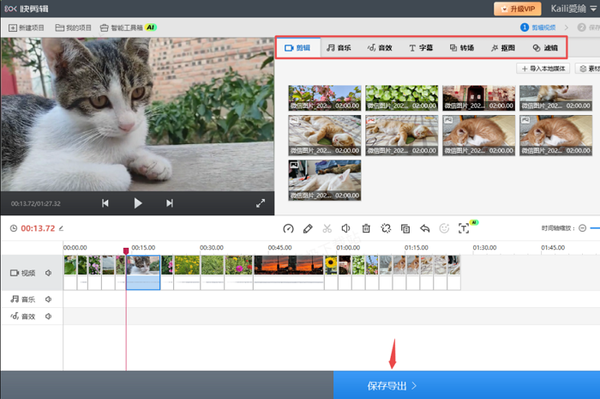The height and width of the screenshot is (399, 600).
Task: Expand preview to fullscreen
Action: click(261, 203)
